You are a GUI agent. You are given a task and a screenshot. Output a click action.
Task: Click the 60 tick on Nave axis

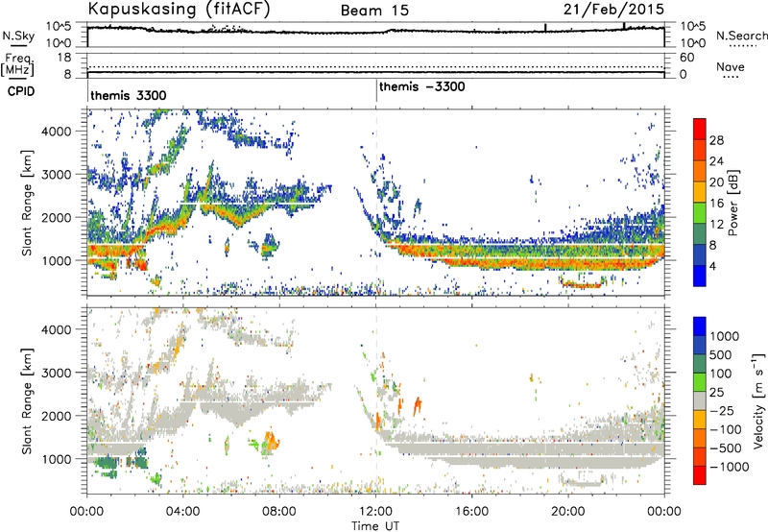pos(686,58)
